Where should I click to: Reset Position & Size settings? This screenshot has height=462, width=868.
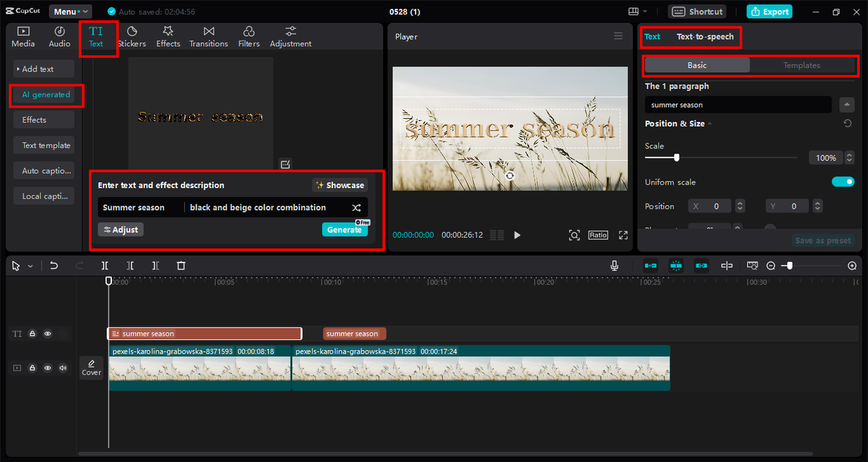[x=848, y=123]
